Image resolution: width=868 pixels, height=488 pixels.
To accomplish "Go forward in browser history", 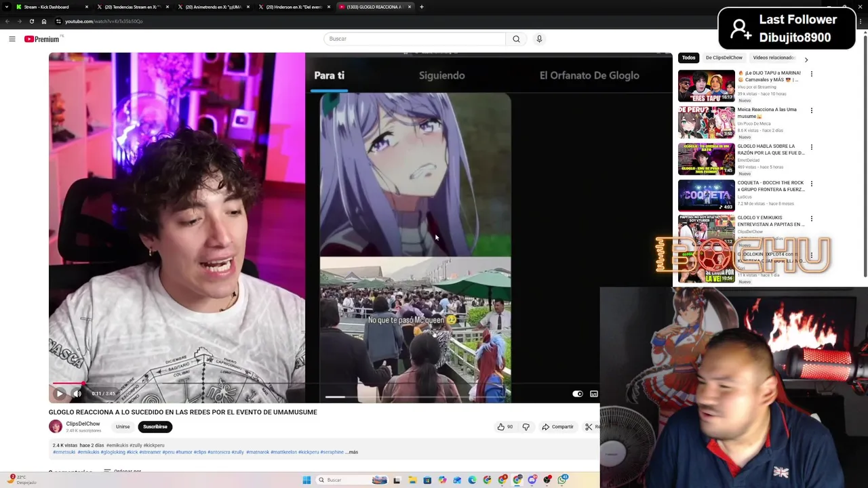I will (x=19, y=21).
